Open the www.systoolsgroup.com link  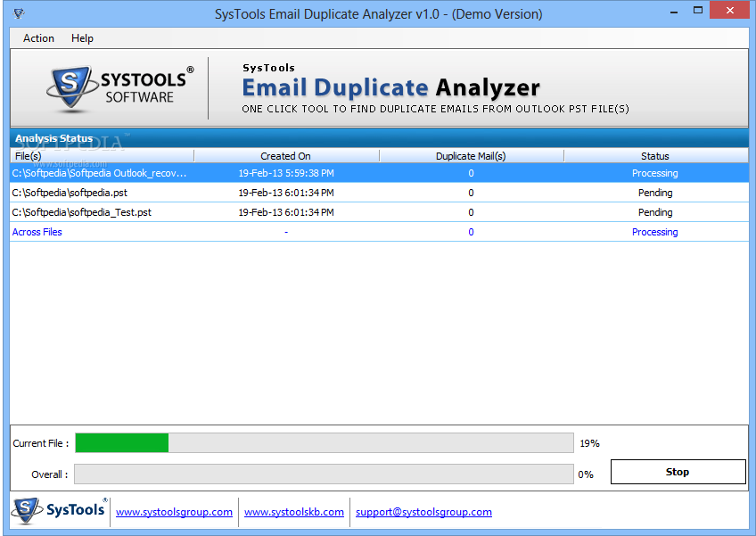174,512
